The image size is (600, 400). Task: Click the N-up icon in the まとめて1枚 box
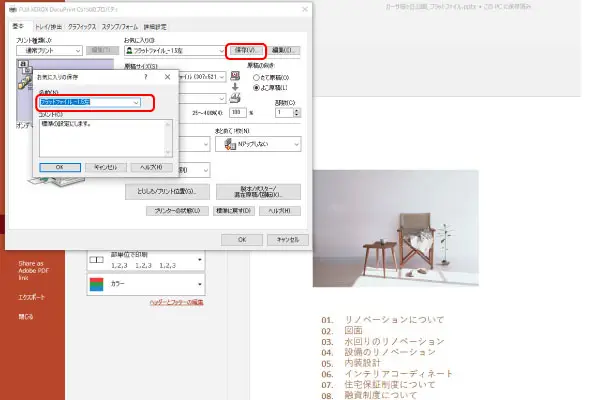(x=230, y=144)
